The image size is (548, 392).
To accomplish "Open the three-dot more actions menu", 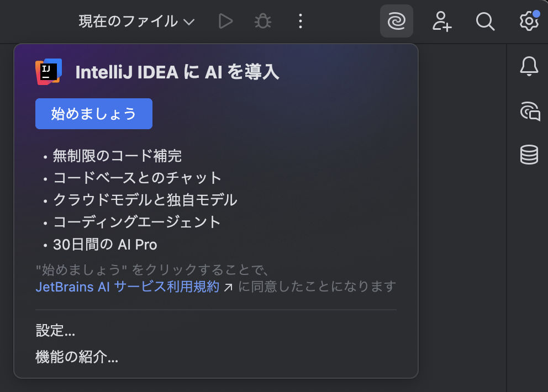I will click(300, 22).
